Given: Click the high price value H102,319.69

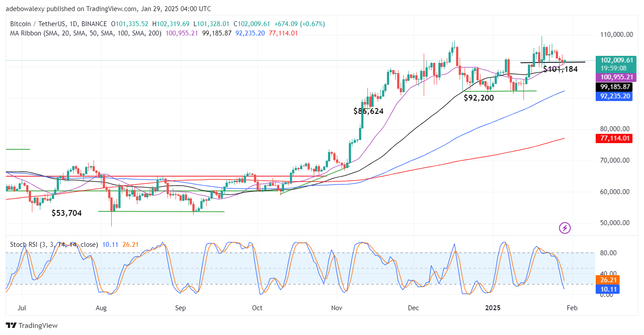Looking at the screenshot, I should coord(172,24).
